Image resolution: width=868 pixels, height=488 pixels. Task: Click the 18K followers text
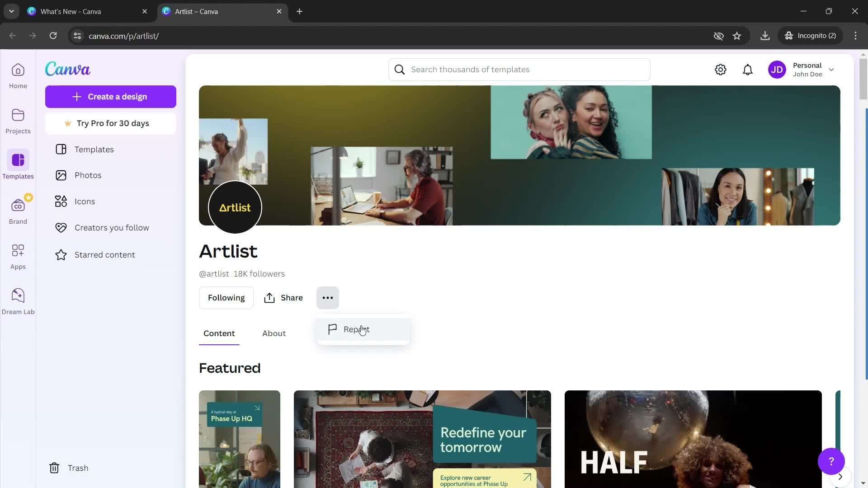pyautogui.click(x=259, y=274)
